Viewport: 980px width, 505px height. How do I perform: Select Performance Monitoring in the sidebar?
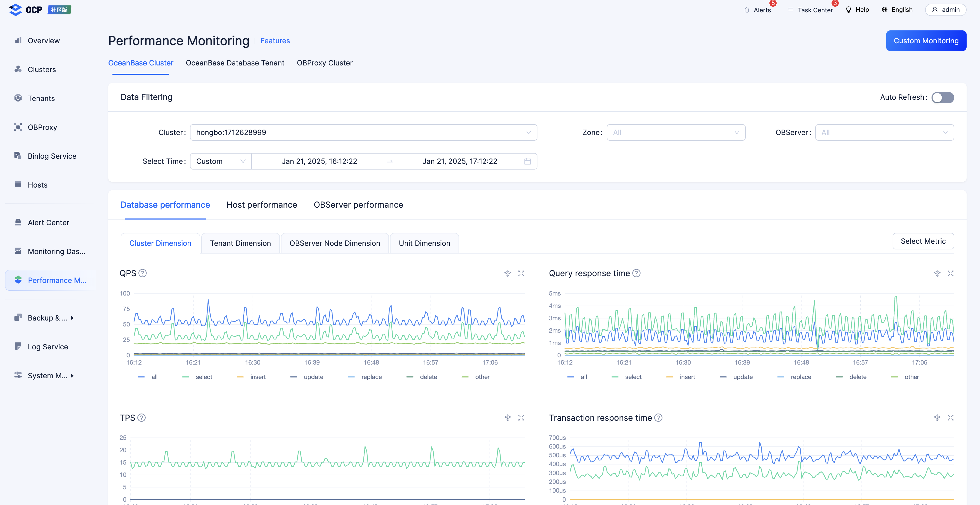[50, 281]
